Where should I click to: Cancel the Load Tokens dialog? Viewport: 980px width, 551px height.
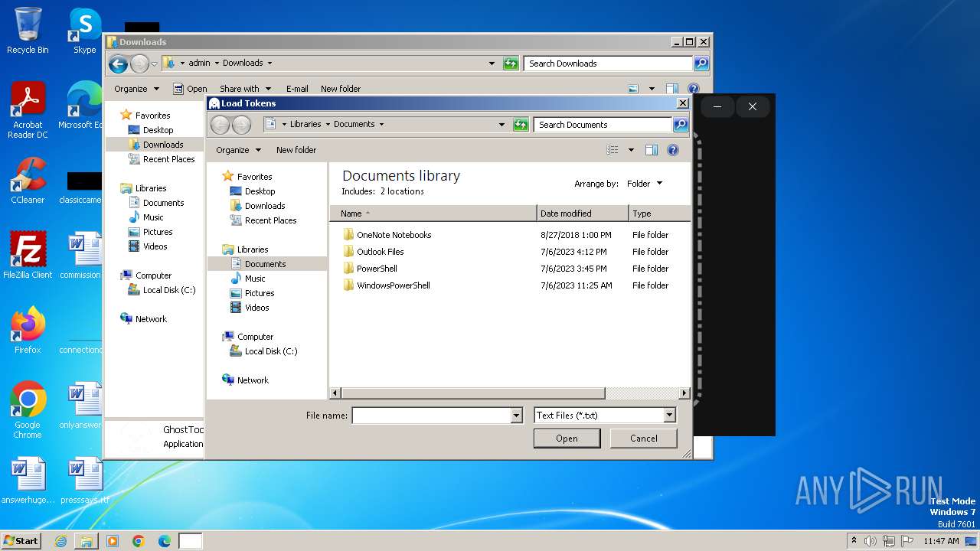[643, 439]
